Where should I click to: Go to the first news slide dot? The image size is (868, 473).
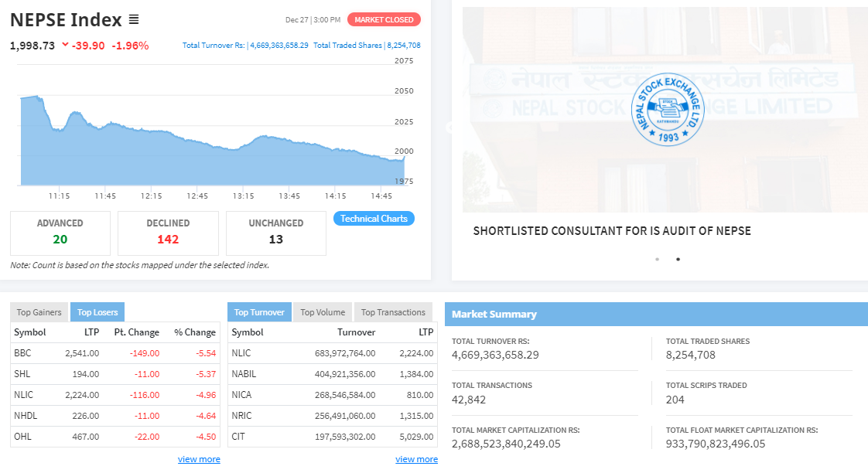pos(657,259)
